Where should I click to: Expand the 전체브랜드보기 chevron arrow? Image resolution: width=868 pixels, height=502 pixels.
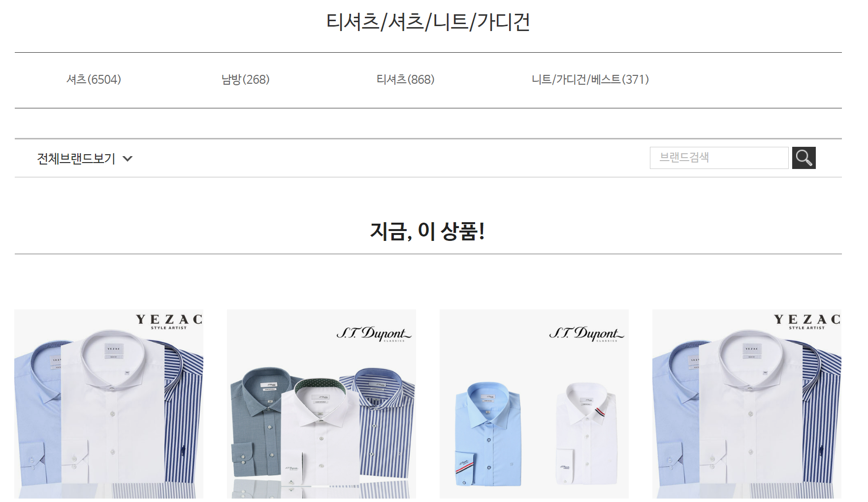point(128,159)
